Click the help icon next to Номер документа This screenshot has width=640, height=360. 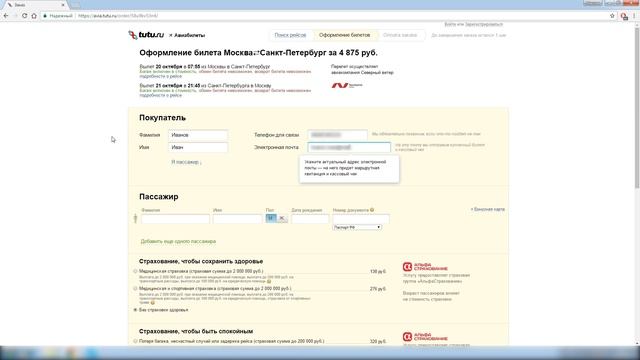tap(372, 210)
